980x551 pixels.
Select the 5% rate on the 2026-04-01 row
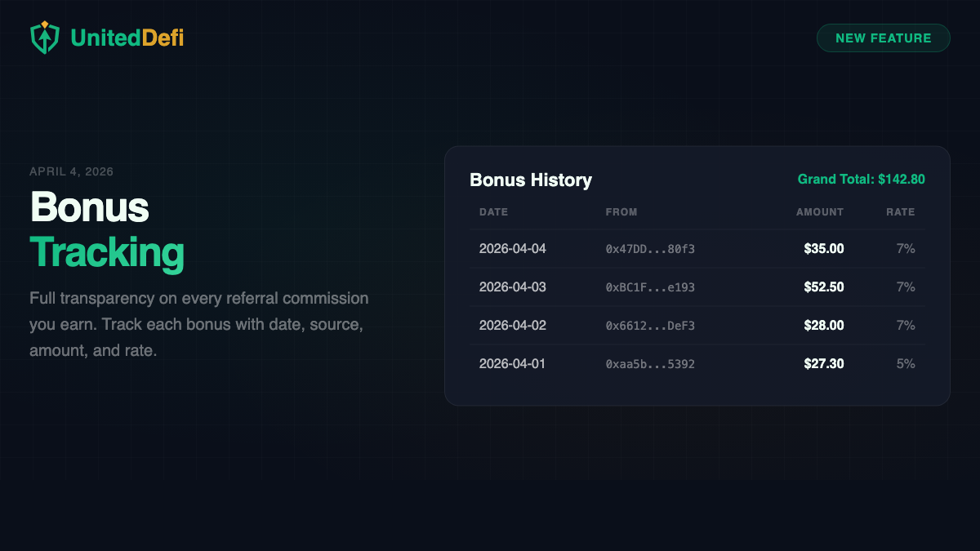(906, 363)
